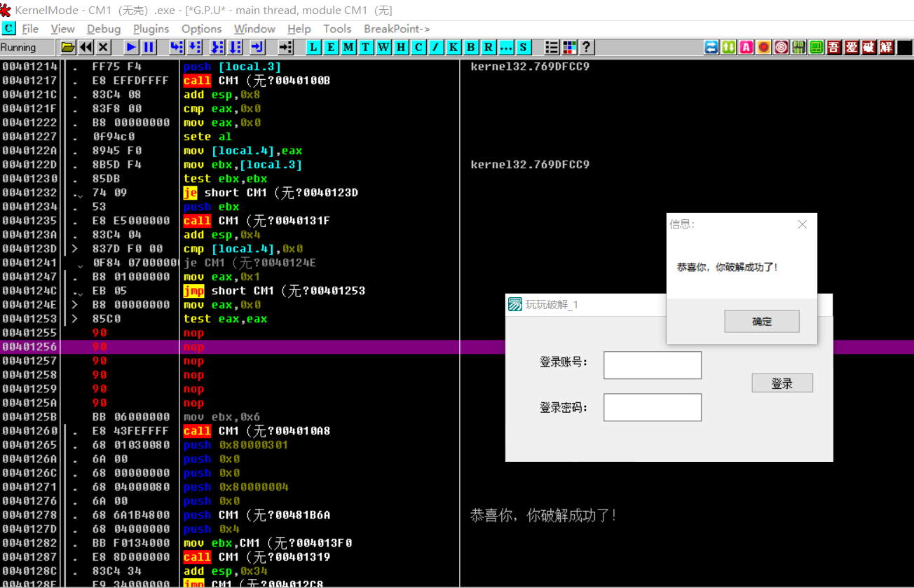Open the Executable modules (E) window
This screenshot has height=588, width=914.
(x=331, y=47)
